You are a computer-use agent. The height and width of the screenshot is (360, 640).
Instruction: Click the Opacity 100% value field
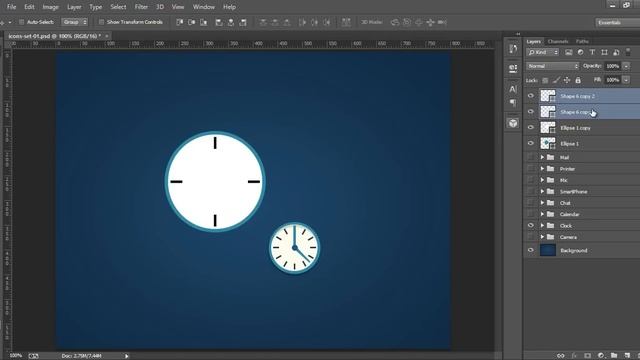tap(613, 66)
